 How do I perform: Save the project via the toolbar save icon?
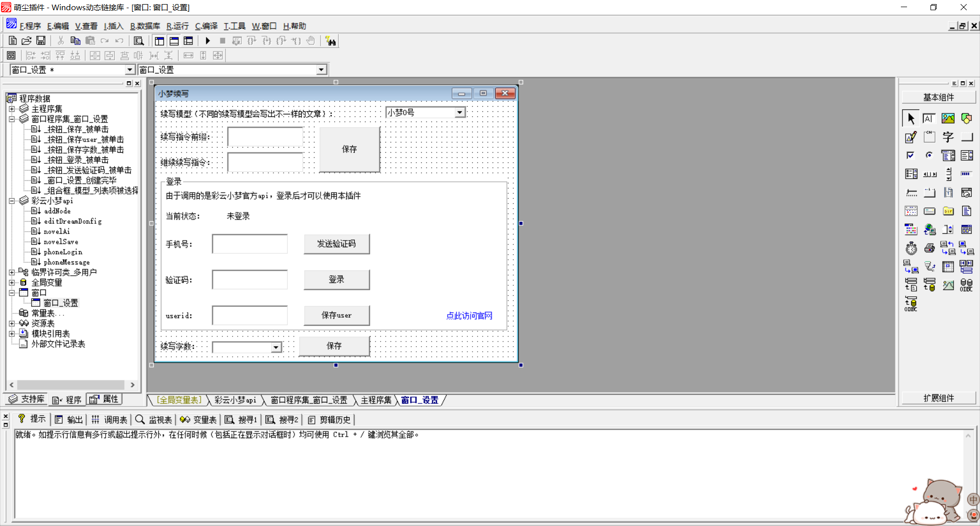41,40
